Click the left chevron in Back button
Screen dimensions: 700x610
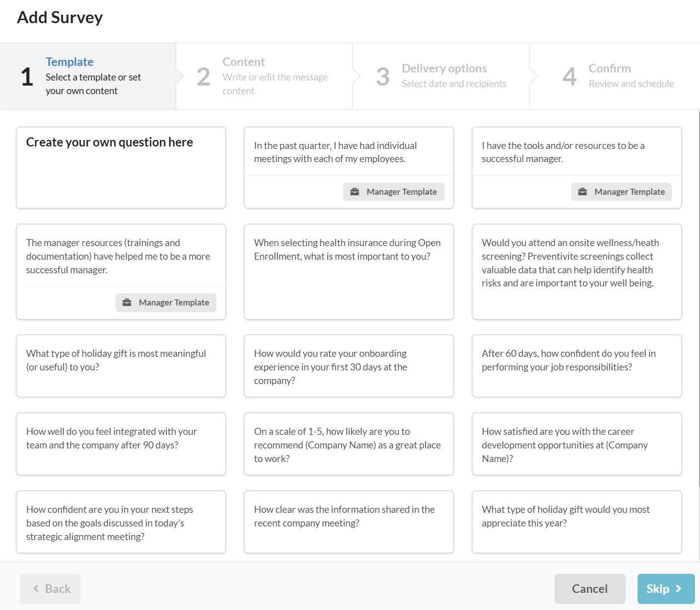[36, 589]
